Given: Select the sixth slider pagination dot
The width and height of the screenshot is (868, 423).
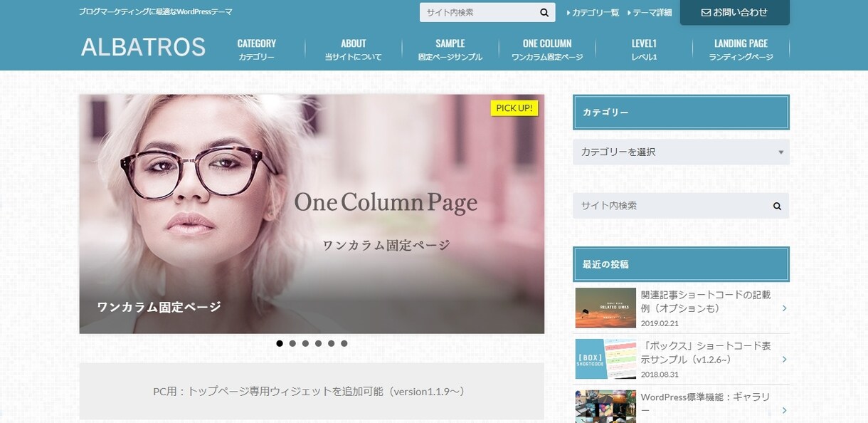Looking at the screenshot, I should (x=344, y=343).
